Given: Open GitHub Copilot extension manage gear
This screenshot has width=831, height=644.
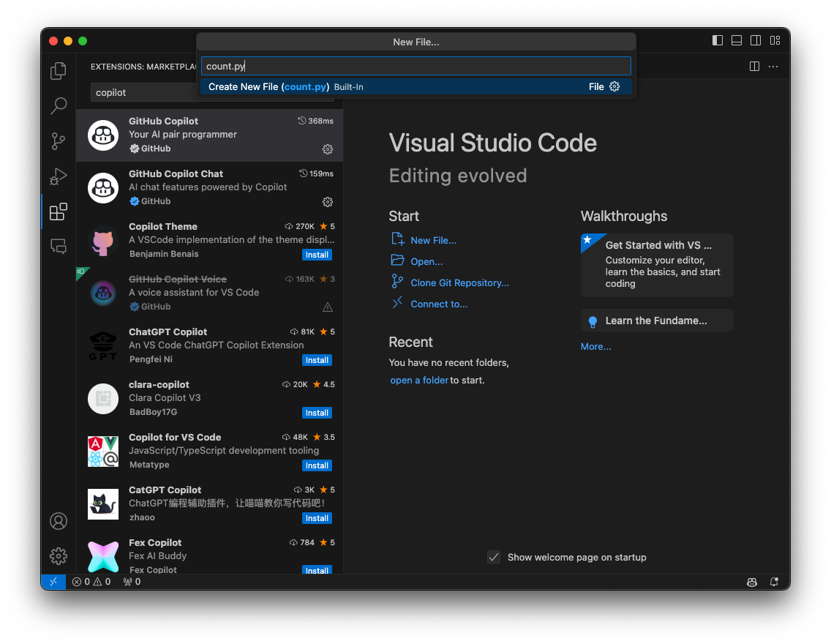Looking at the screenshot, I should click(x=328, y=149).
